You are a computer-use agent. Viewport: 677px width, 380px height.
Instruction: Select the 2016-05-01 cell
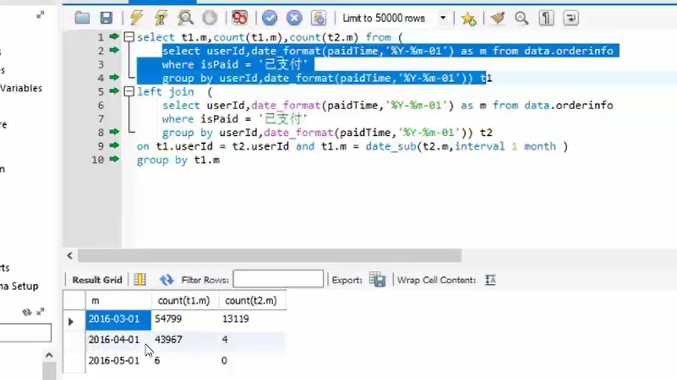[x=118, y=361]
